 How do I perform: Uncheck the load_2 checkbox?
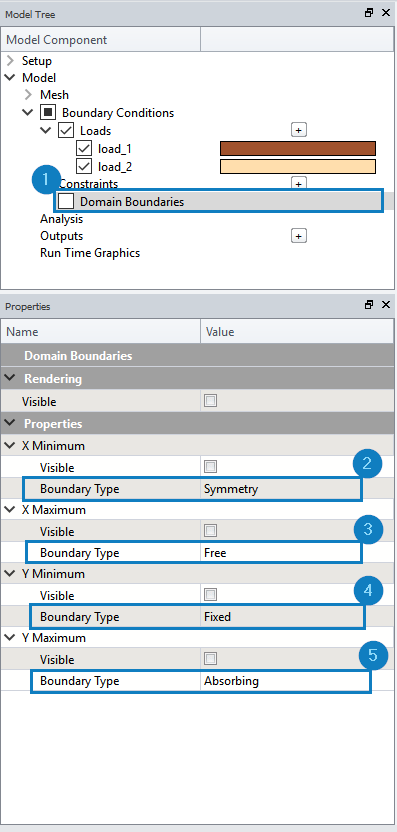click(x=84, y=167)
